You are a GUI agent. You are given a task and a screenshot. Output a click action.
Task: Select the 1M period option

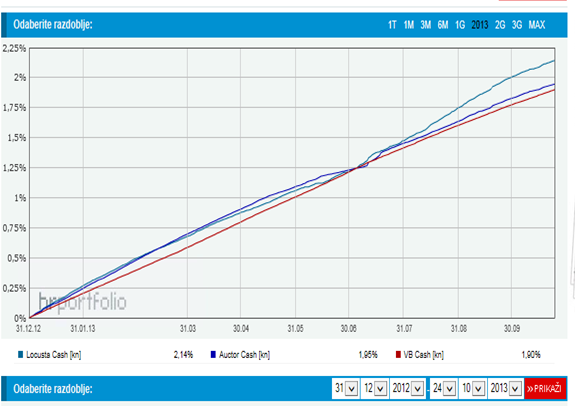click(409, 25)
